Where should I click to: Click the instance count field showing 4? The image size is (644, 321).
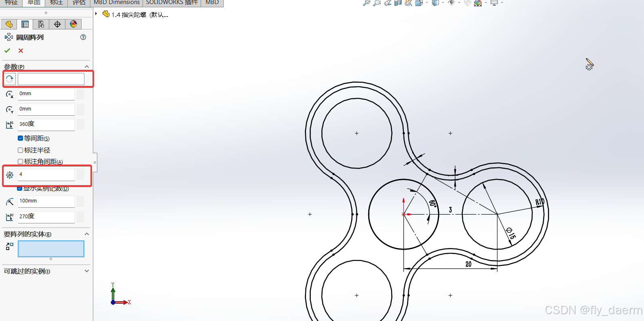click(x=46, y=175)
